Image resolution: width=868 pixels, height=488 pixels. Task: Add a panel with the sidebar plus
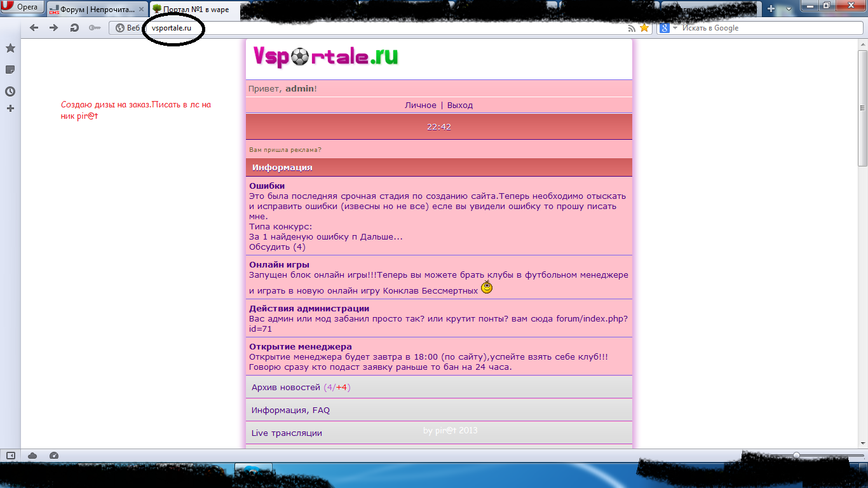coord(10,109)
